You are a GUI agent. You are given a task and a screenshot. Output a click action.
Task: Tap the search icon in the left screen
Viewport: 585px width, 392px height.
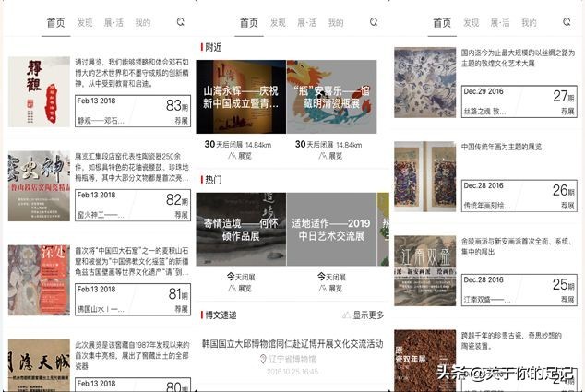[180, 22]
